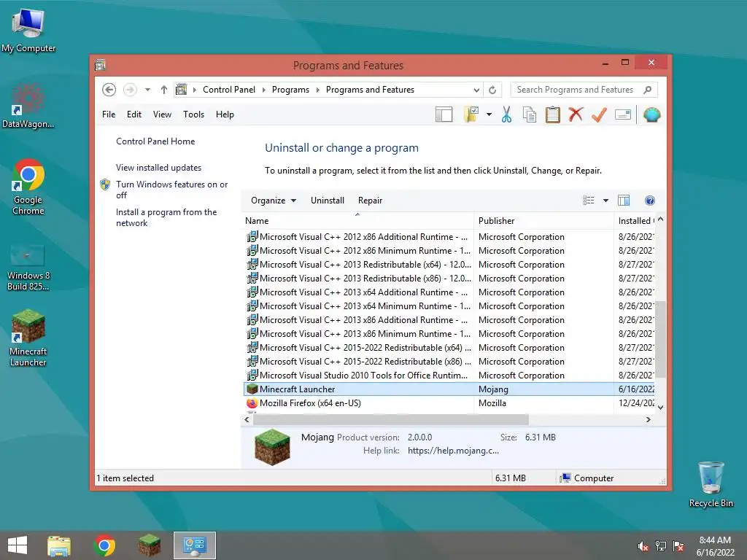This screenshot has height=560, width=747.
Task: Toggle the preview pane icon
Action: tap(624, 201)
